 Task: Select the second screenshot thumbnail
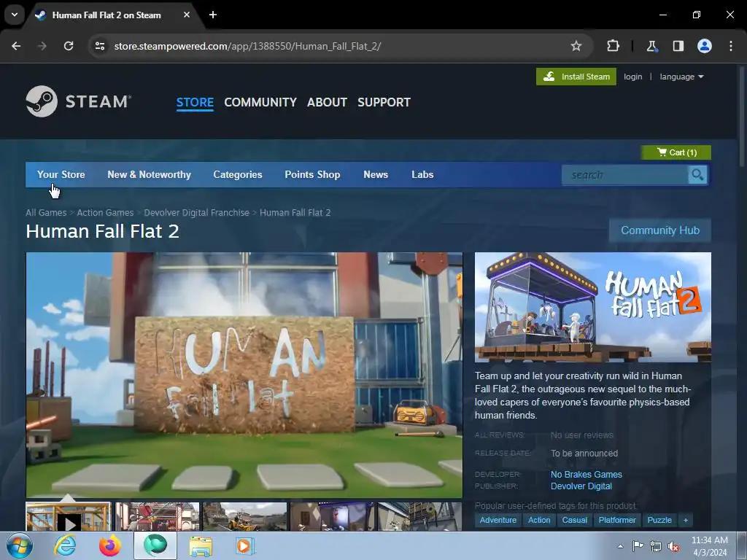[157, 517]
